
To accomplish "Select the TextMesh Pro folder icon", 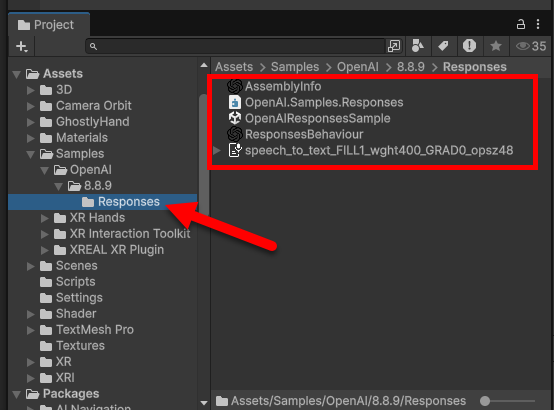I will 46,330.
